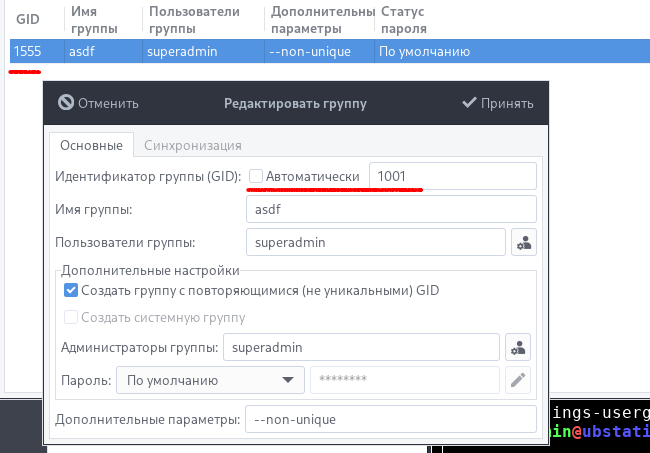Click the GID column header
This screenshot has height=453, width=650.
[x=27, y=18]
